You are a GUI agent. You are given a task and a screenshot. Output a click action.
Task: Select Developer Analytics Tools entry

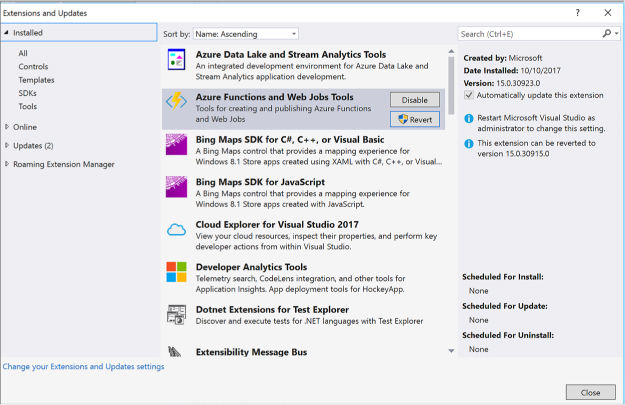point(304,278)
